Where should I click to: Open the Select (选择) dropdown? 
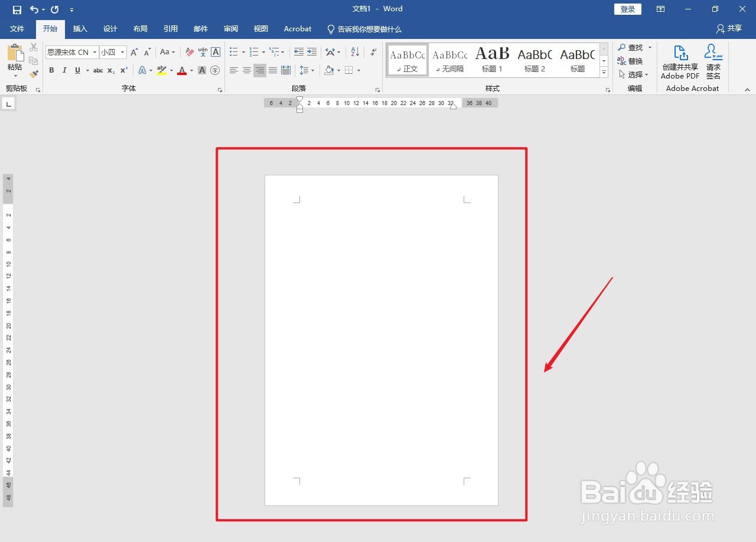coord(634,74)
